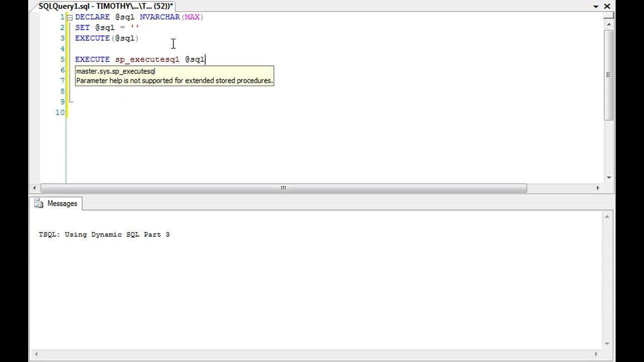This screenshot has width=644, height=362.
Task: Click the SET keyword on line 2
Action: [x=83, y=28]
